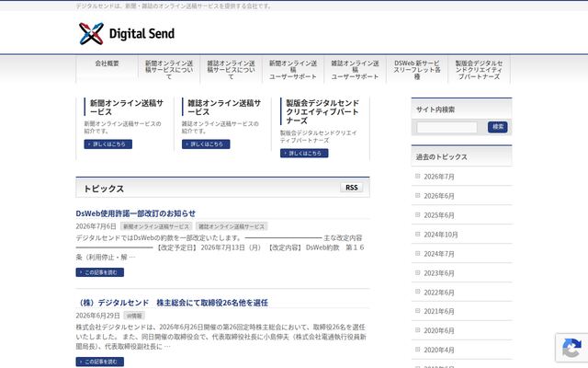The image size is (588, 368).
Task: Click 詳しくはこちら under 製版会デジタルセンド card
Action: [x=304, y=154]
